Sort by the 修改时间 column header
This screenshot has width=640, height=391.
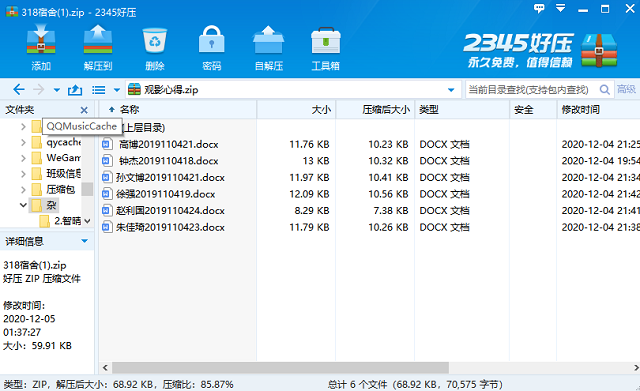[x=598, y=109]
